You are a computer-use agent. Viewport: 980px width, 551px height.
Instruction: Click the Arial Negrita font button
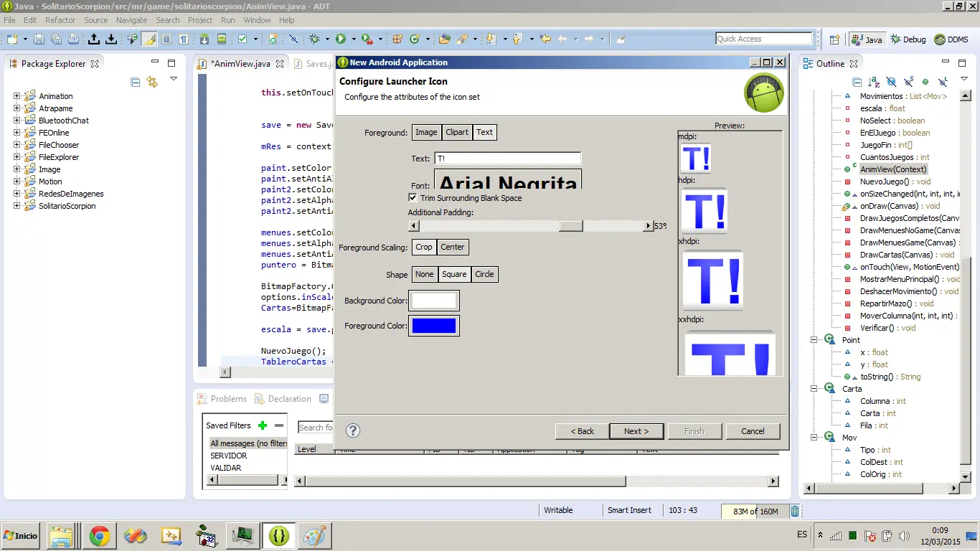[508, 179]
